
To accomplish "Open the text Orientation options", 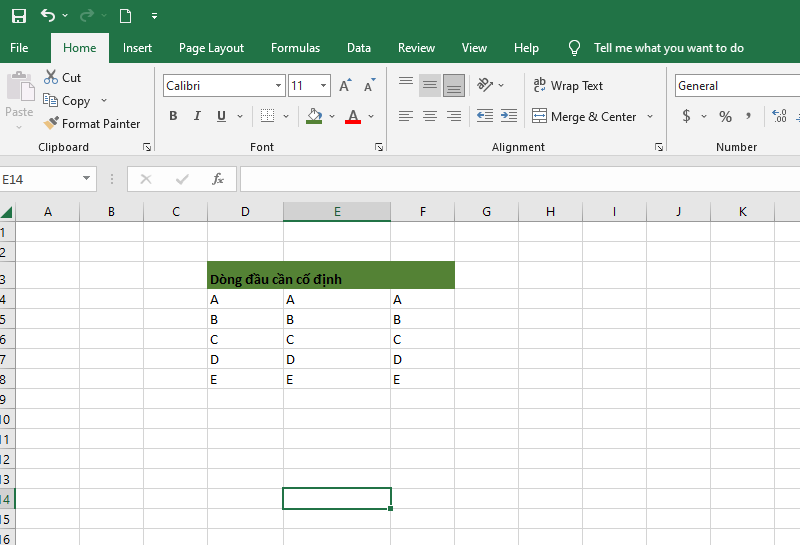I will tap(490, 85).
